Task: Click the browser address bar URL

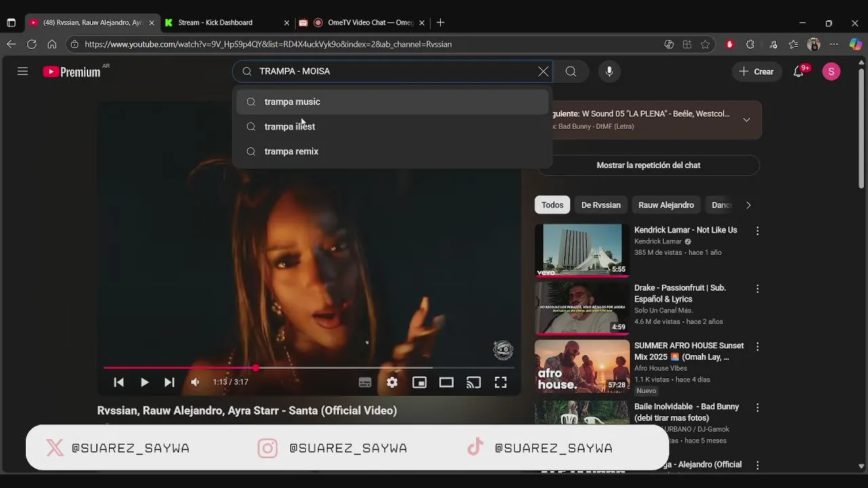Action: (x=269, y=44)
